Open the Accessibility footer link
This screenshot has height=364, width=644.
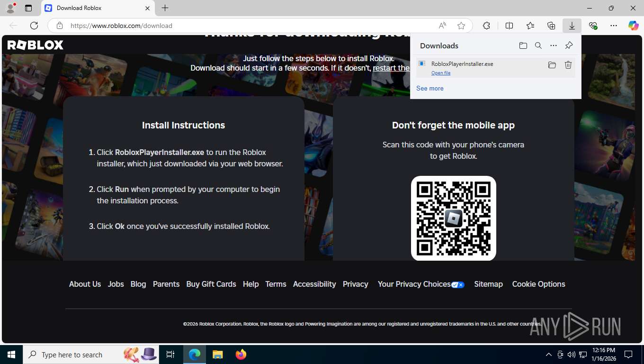(x=314, y=284)
